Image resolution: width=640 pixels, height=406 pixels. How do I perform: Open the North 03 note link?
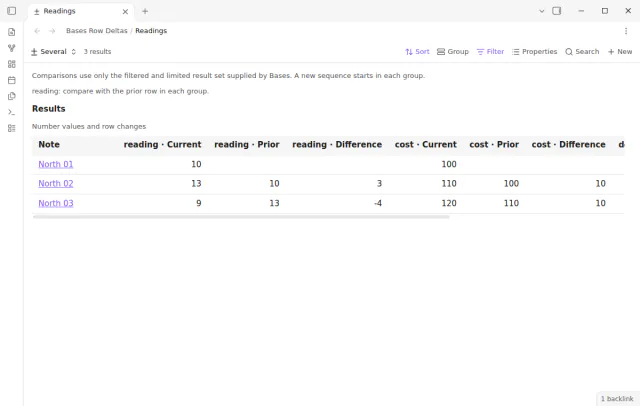[x=56, y=203]
